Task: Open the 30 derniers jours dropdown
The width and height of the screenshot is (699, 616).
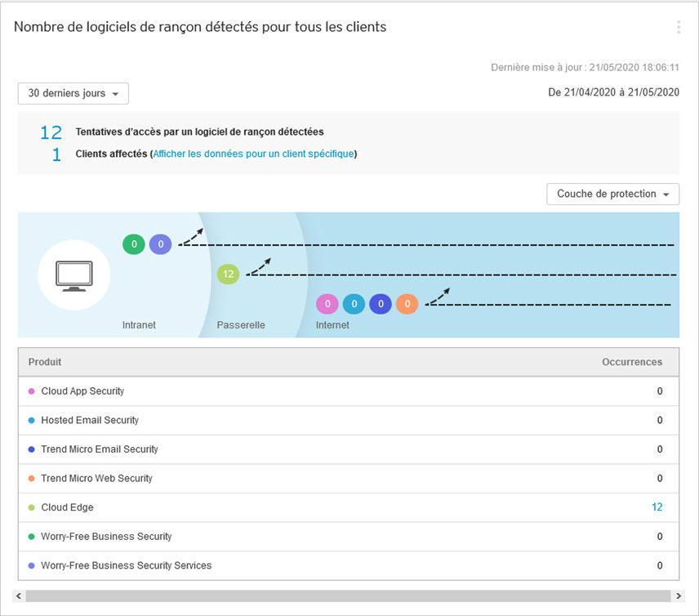Action: tap(73, 94)
